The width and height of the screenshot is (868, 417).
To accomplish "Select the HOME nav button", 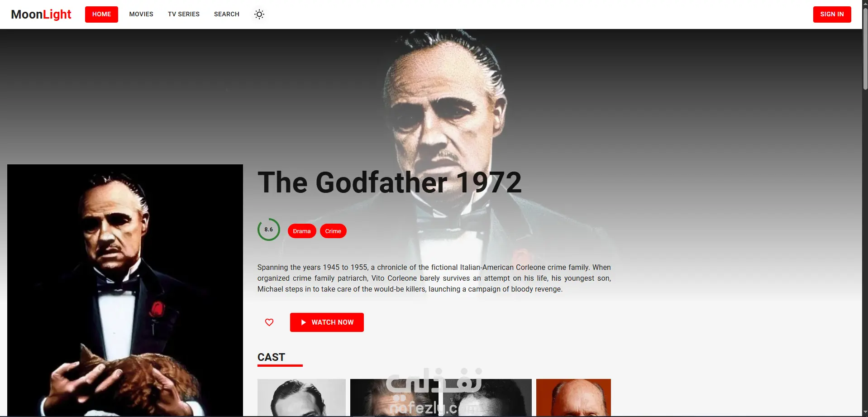I will [101, 14].
